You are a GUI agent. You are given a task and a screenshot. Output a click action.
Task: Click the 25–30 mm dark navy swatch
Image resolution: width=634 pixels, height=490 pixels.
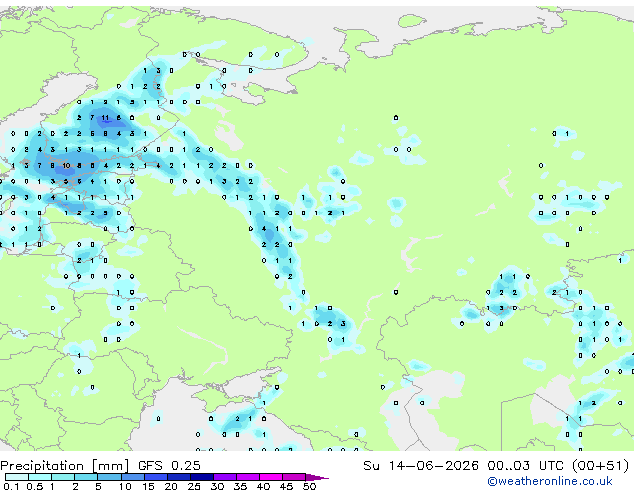click(x=202, y=477)
